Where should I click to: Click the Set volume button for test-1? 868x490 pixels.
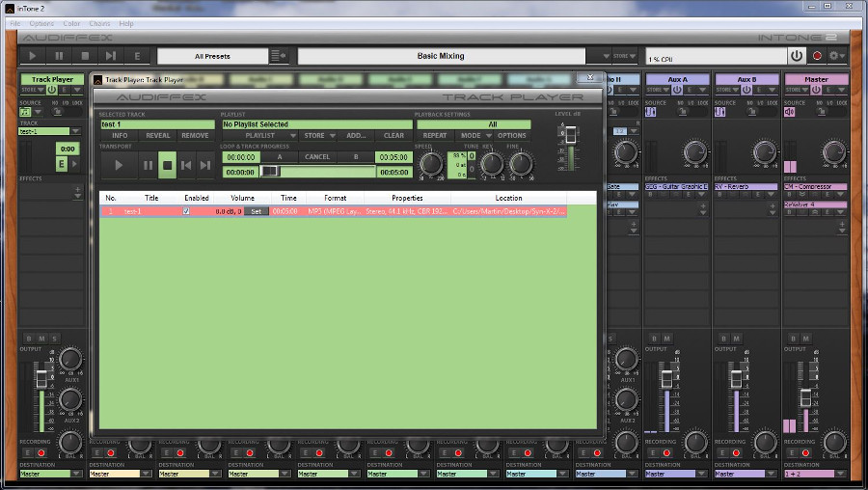coord(256,211)
